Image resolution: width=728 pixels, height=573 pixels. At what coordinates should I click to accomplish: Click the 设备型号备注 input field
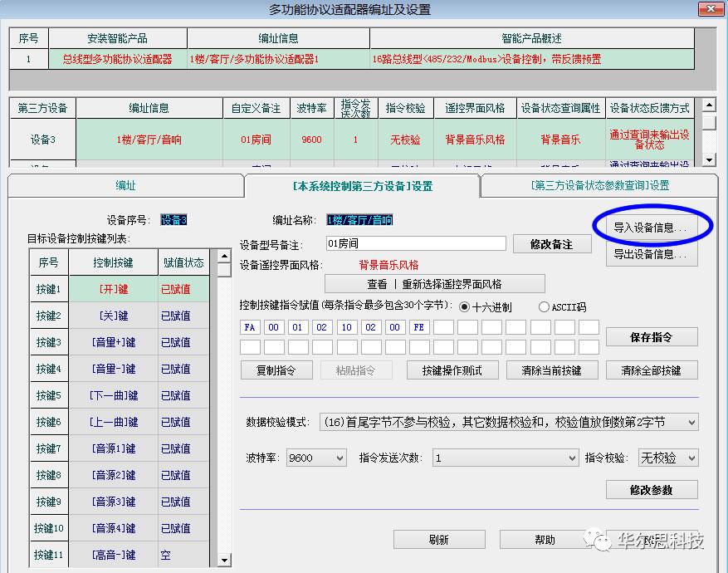click(x=415, y=244)
